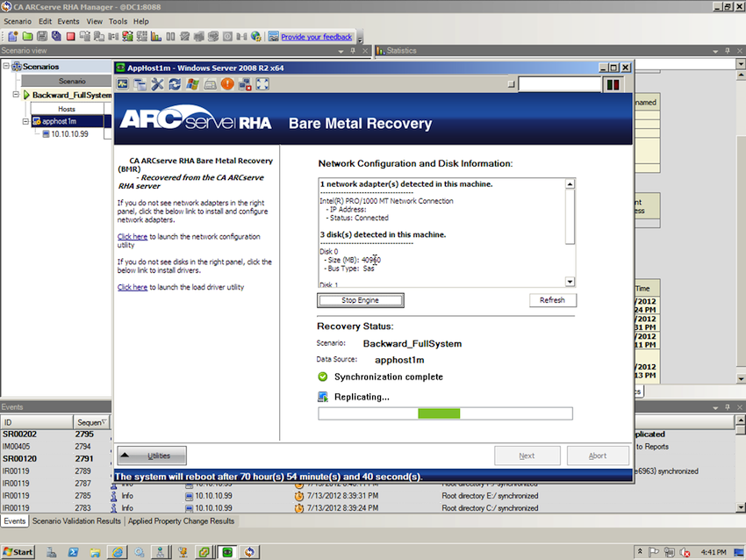Click the Statistics bar chart toolbar icon
This screenshot has width=746, height=560.
point(156,36)
